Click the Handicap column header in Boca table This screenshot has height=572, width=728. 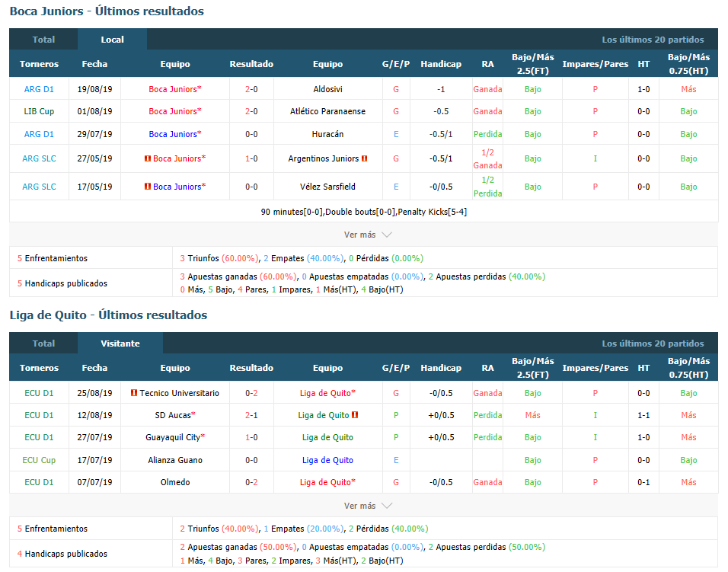(x=441, y=64)
